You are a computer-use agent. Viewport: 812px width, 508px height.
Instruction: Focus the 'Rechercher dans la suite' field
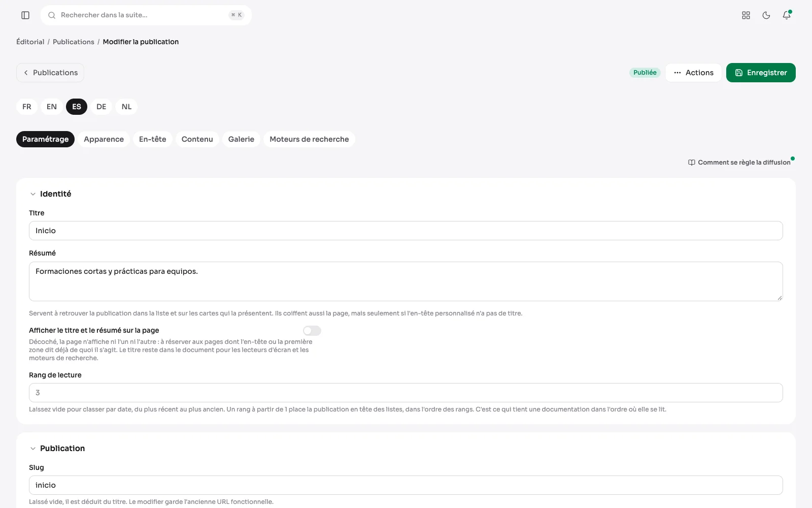[146, 15]
